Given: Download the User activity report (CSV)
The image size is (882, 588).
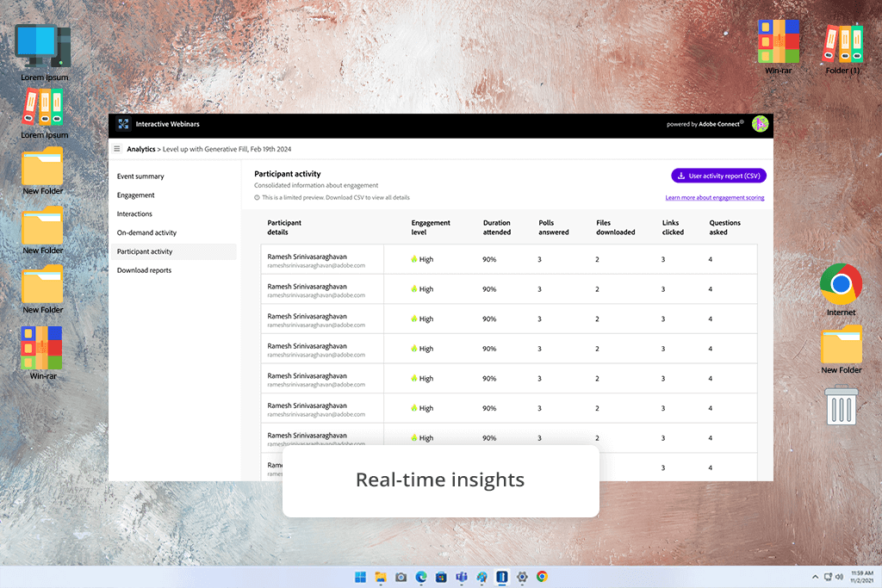Looking at the screenshot, I should pyautogui.click(x=718, y=176).
